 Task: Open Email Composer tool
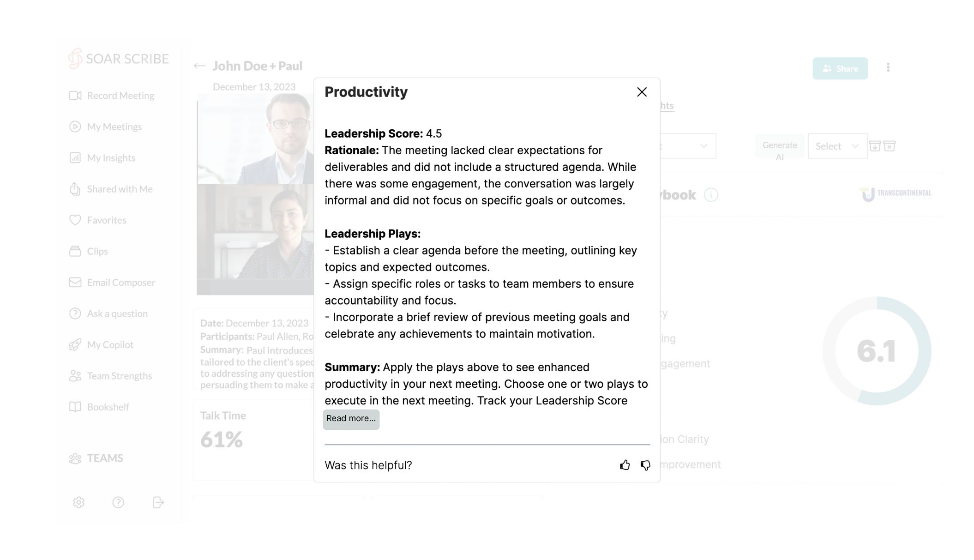(121, 282)
